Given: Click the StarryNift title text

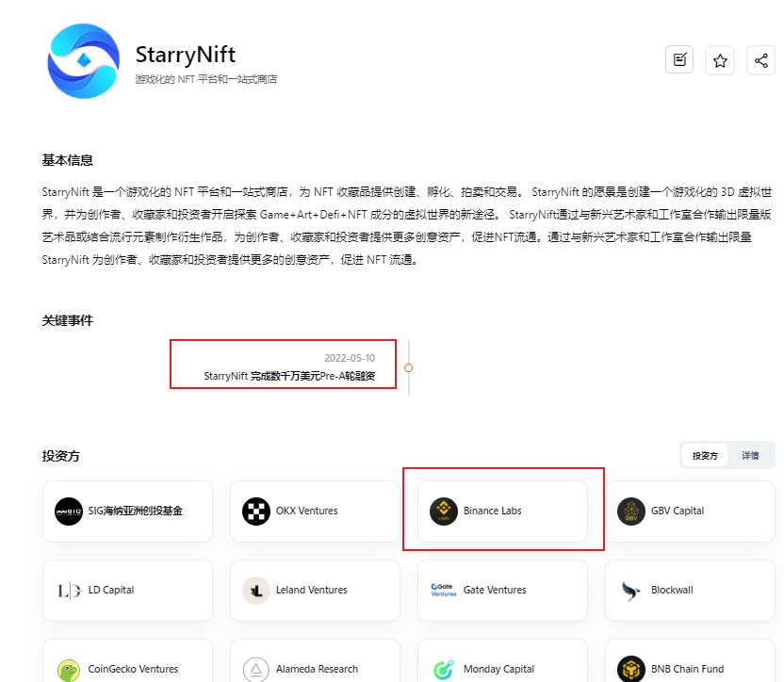Looking at the screenshot, I should (186, 55).
